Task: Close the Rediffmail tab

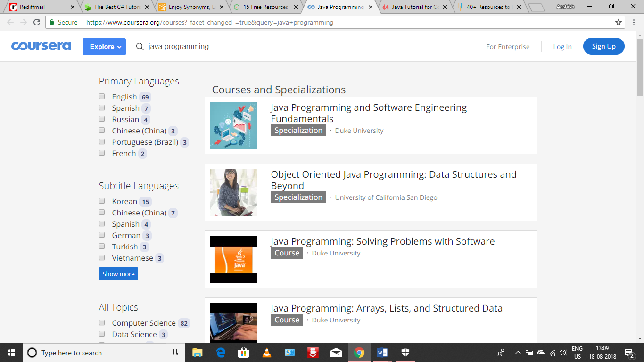Action: pyautogui.click(x=72, y=7)
